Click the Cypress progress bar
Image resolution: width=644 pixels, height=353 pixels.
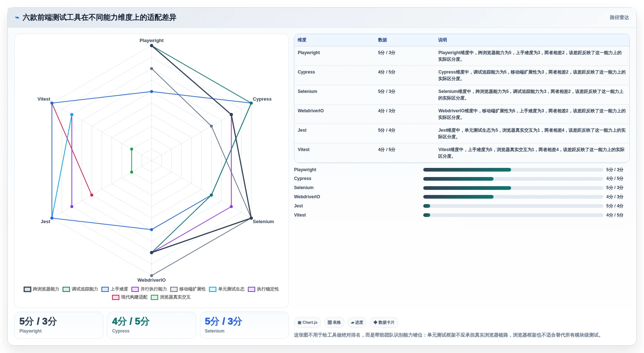coord(513,179)
